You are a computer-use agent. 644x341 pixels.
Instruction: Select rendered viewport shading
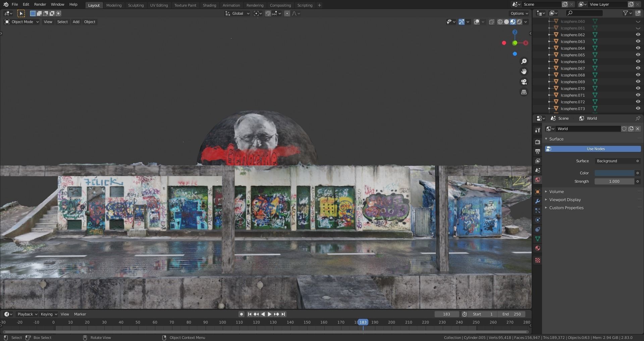click(519, 22)
